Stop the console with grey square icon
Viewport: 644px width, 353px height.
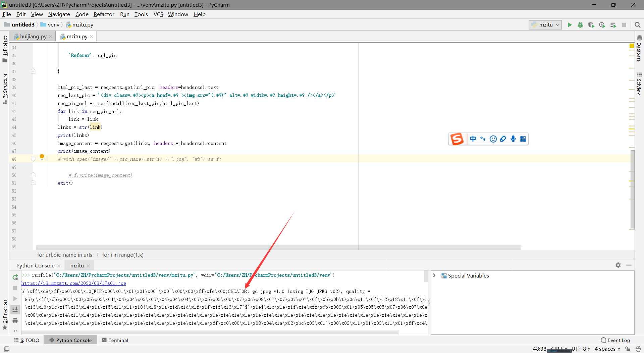[x=15, y=288]
